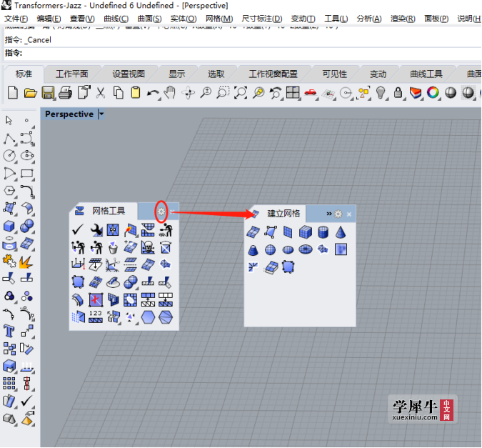Select the rectangle tool in sidebar
The height and width of the screenshot is (448, 482).
(x=27, y=174)
